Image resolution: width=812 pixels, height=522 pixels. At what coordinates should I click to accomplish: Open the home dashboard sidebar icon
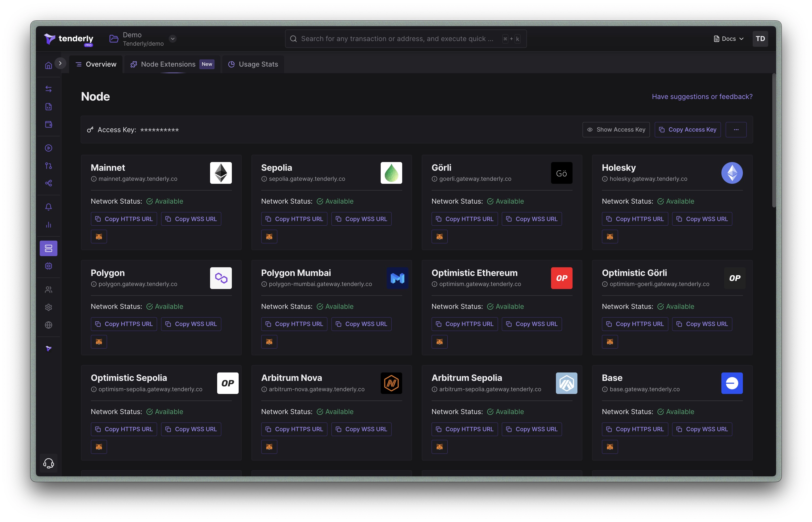click(x=48, y=65)
